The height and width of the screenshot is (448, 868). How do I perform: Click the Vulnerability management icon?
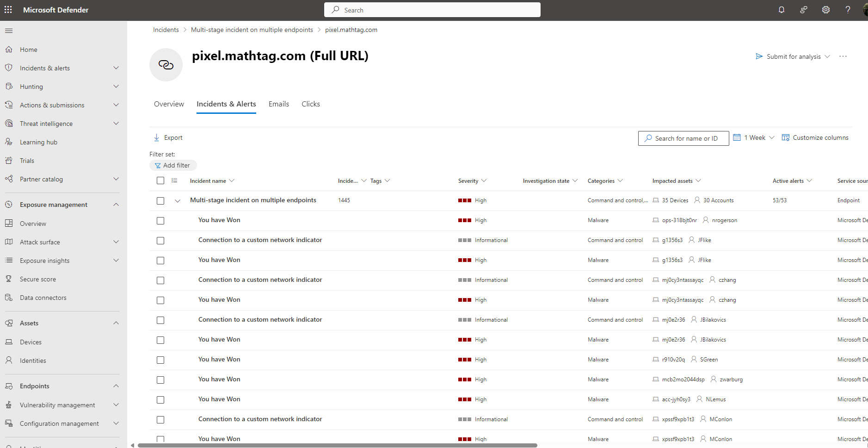coord(9,405)
